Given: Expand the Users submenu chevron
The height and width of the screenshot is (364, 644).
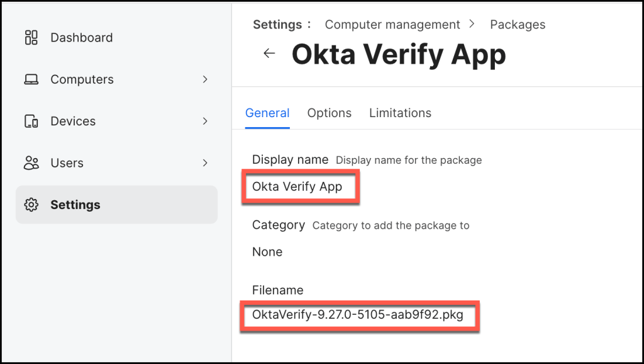Looking at the screenshot, I should 205,163.
